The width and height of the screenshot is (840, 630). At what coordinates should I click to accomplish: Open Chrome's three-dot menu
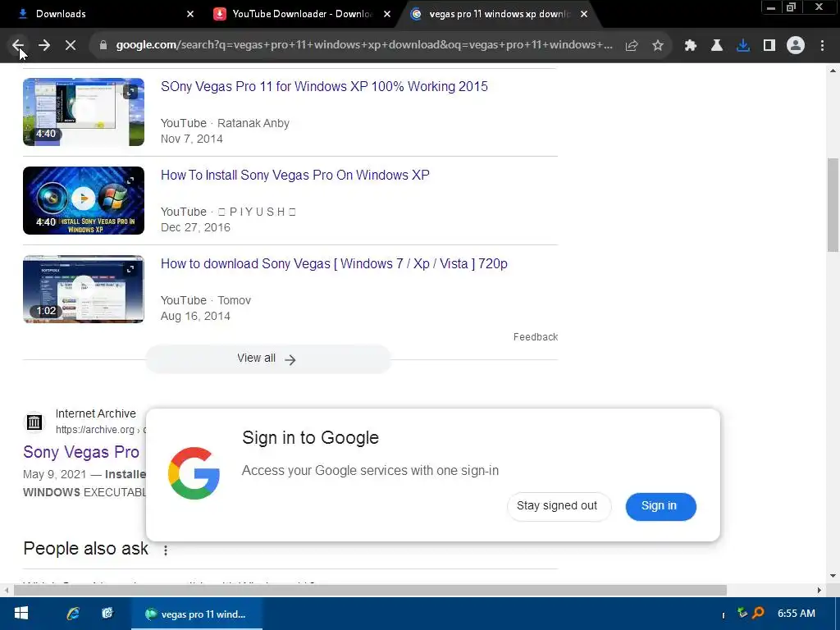click(822, 46)
